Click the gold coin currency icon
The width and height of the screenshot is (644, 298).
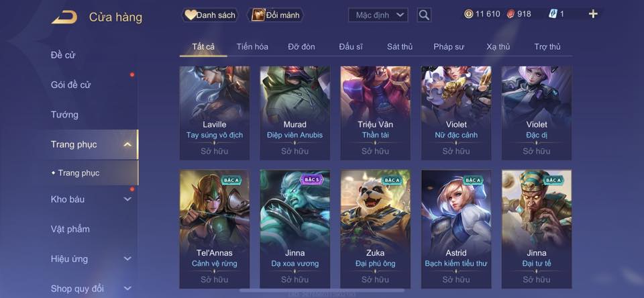click(x=469, y=14)
